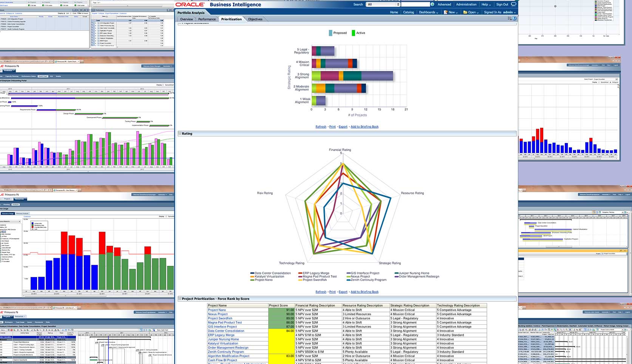Image resolution: width=632 pixels, height=364 pixels.
Task: Open the Zenith Continuity Program link
Action: (x=226, y=352)
